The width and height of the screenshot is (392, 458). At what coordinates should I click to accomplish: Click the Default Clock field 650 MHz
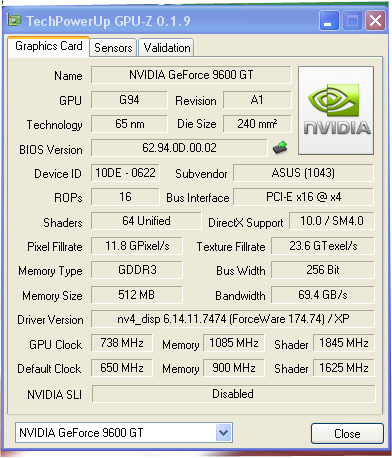122,368
